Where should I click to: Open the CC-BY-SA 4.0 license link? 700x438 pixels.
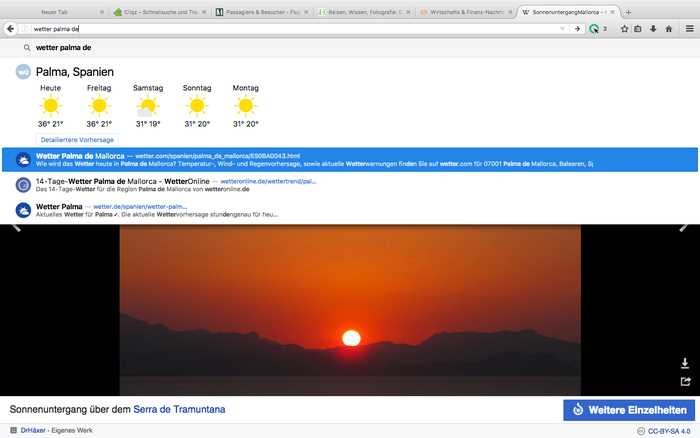(x=669, y=431)
